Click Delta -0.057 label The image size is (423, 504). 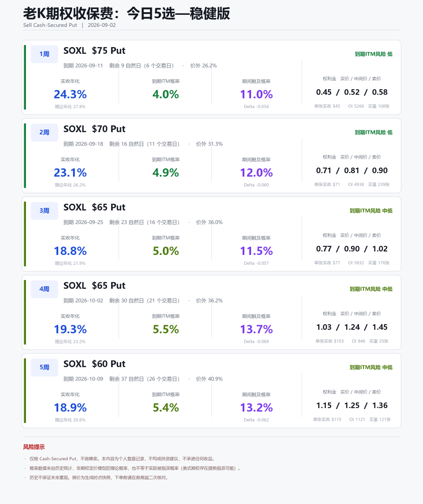256,263
